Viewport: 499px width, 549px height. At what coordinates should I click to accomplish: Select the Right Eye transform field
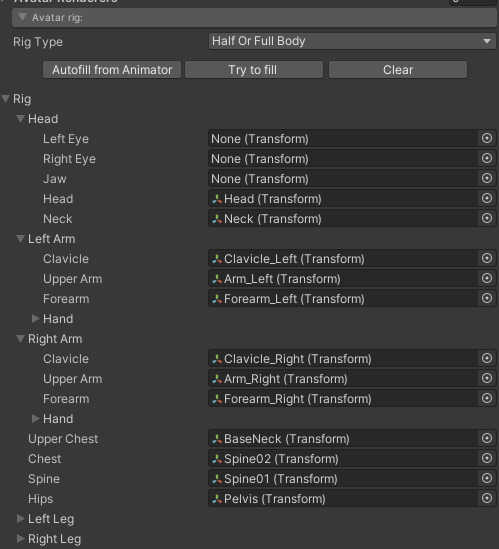pos(343,159)
